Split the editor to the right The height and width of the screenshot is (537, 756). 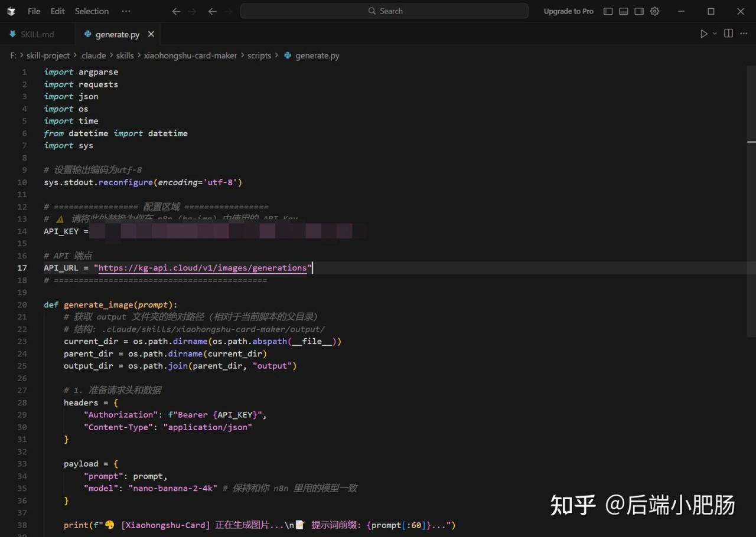pos(728,34)
